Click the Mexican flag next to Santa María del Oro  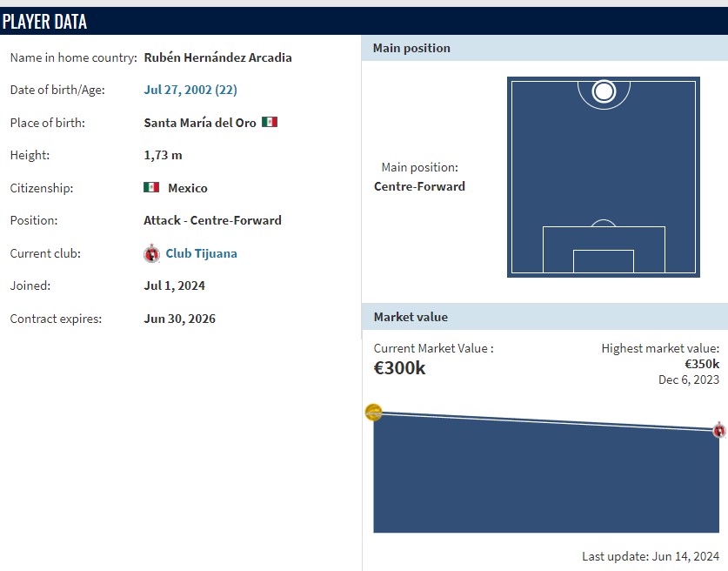tap(270, 122)
